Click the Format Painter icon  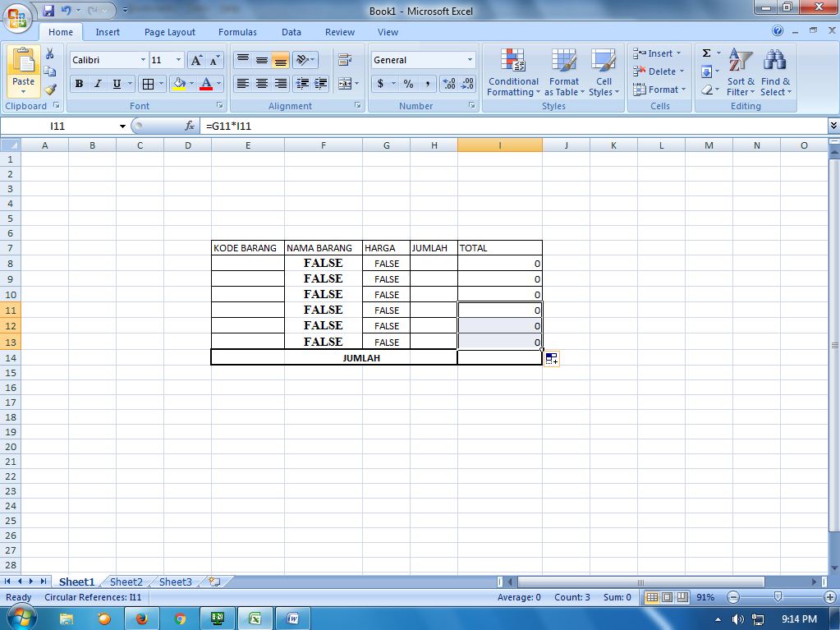49,90
